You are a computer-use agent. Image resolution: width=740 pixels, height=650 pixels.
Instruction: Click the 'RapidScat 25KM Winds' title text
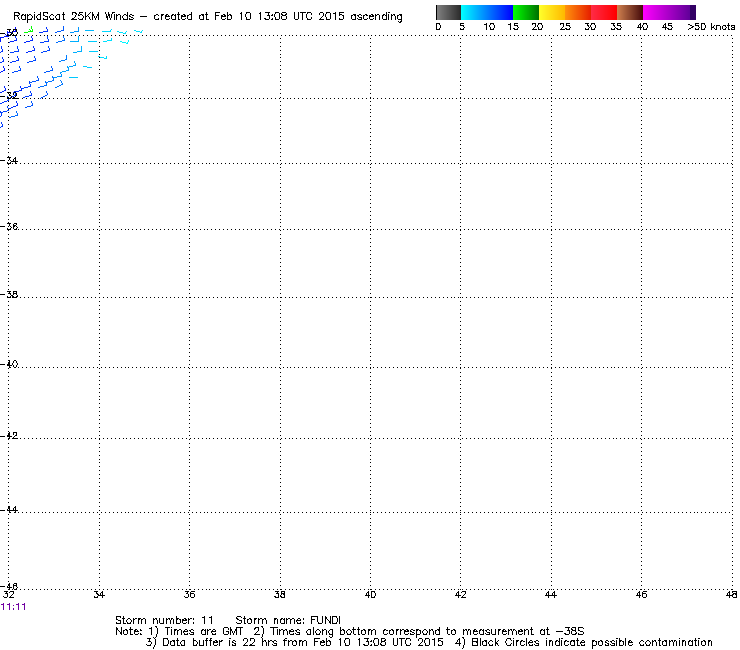[74, 17]
